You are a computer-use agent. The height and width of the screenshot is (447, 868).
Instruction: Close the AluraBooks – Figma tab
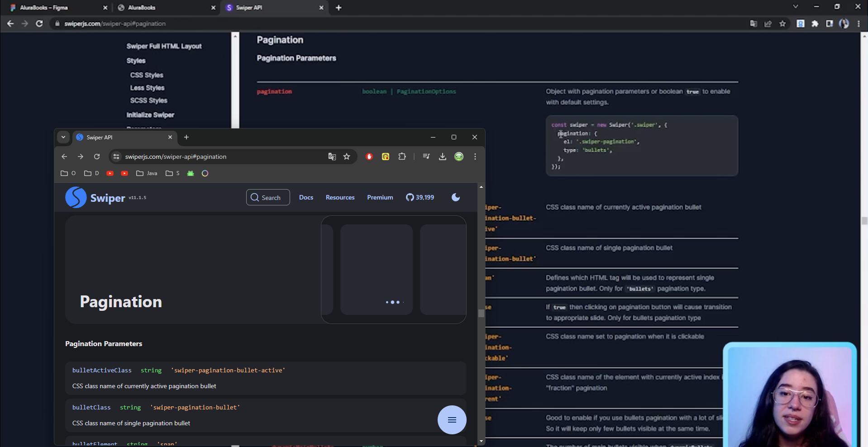click(105, 8)
